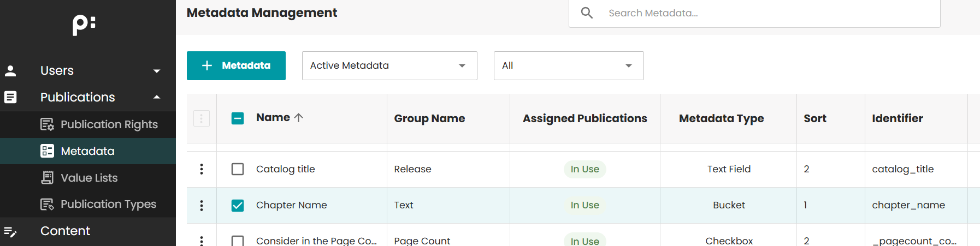The width and height of the screenshot is (980, 246).
Task: Click the Value Lists icon
Action: pyautogui.click(x=47, y=178)
